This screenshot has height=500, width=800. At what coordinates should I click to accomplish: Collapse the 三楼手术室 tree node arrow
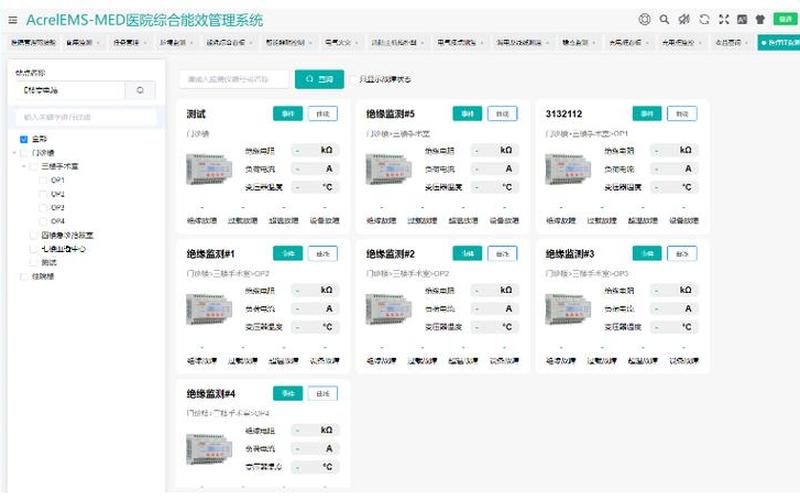pyautogui.click(x=24, y=166)
